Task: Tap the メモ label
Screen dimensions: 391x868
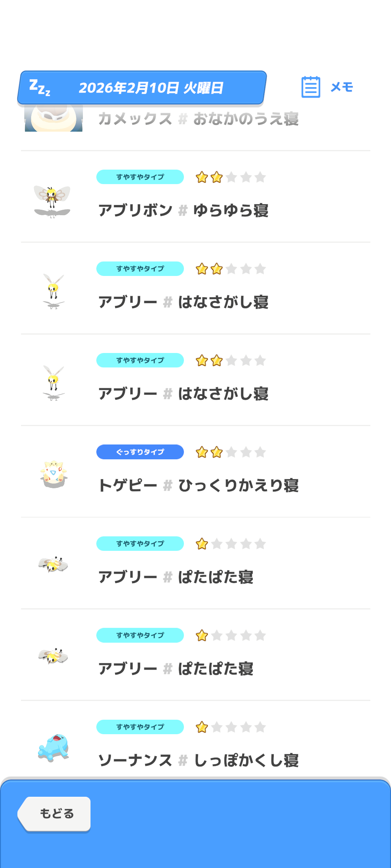Action: coord(342,87)
